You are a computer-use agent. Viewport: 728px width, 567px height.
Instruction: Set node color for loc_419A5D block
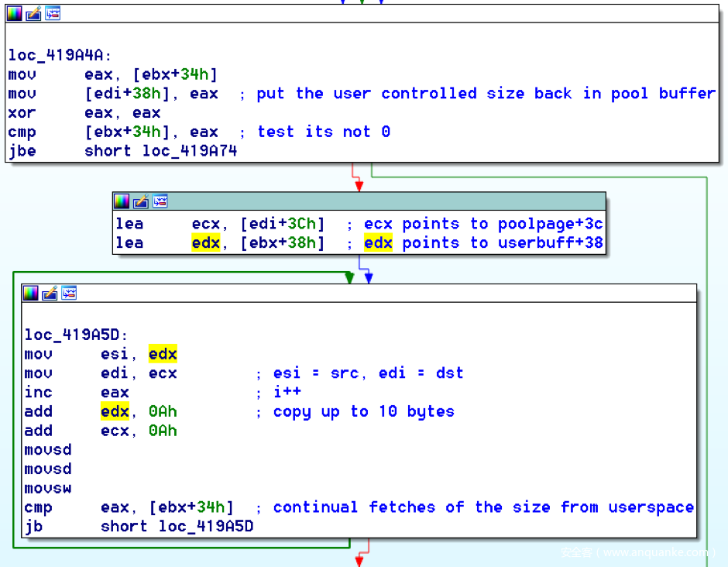pyautogui.click(x=31, y=293)
